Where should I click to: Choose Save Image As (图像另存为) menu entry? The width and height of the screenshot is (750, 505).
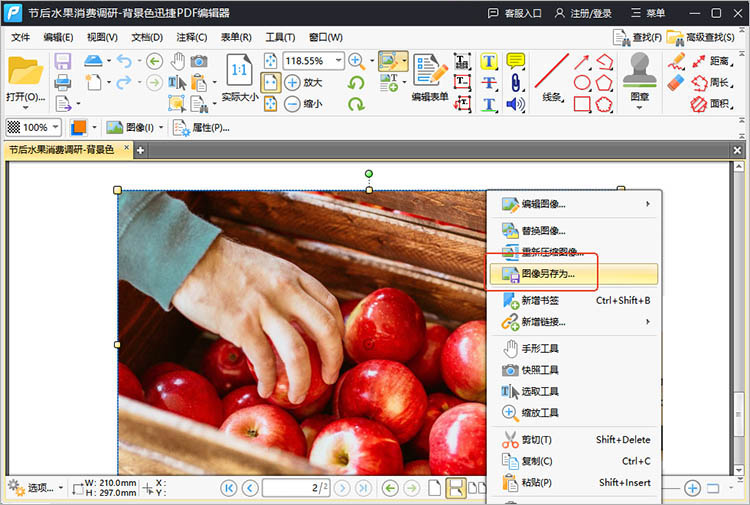pyautogui.click(x=574, y=274)
